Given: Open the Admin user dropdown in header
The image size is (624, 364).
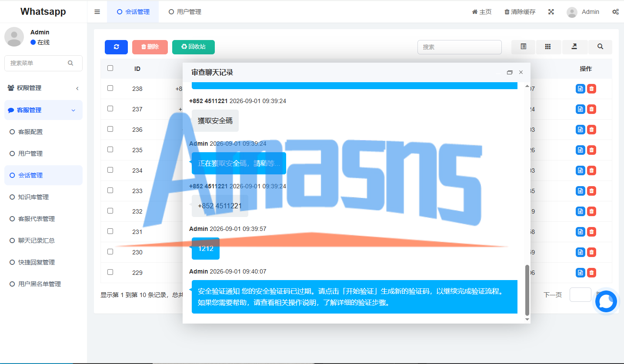Looking at the screenshot, I should tap(583, 12).
